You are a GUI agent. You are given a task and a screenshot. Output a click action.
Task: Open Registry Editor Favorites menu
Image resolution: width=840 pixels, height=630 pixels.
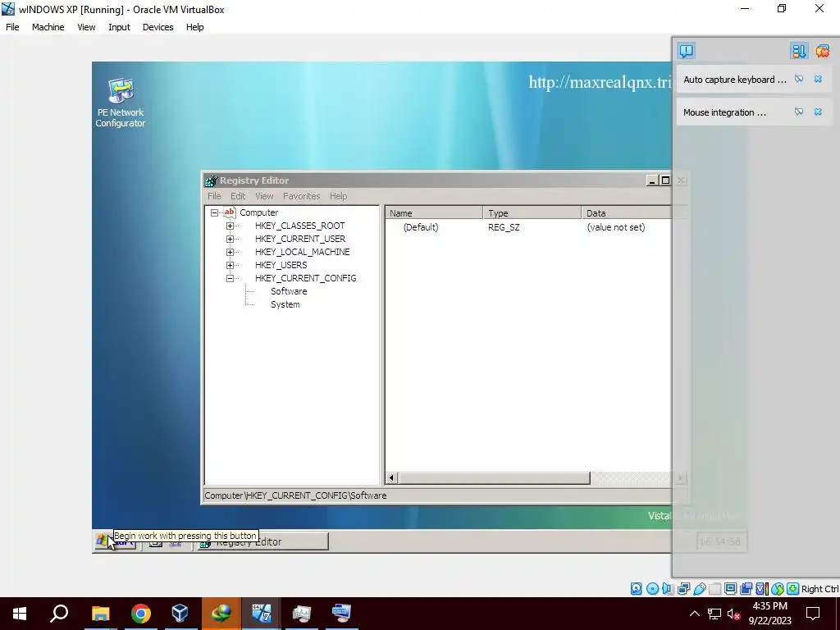click(302, 196)
